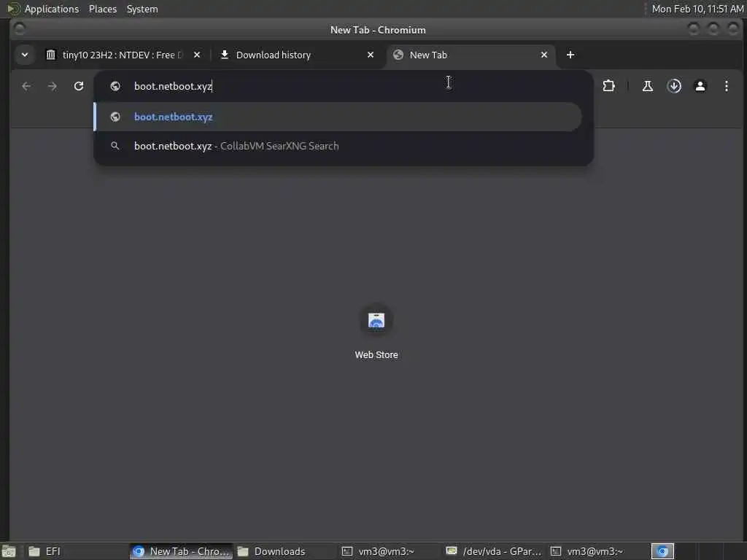Switch to the tiny10 23H2 tab
Image resolution: width=747 pixels, height=560 pixels.
123,55
